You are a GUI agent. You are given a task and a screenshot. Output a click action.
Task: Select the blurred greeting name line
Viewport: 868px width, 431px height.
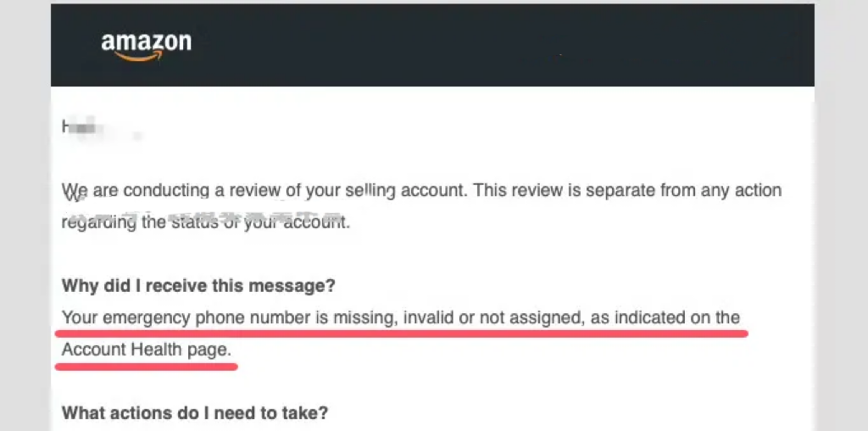point(93,127)
